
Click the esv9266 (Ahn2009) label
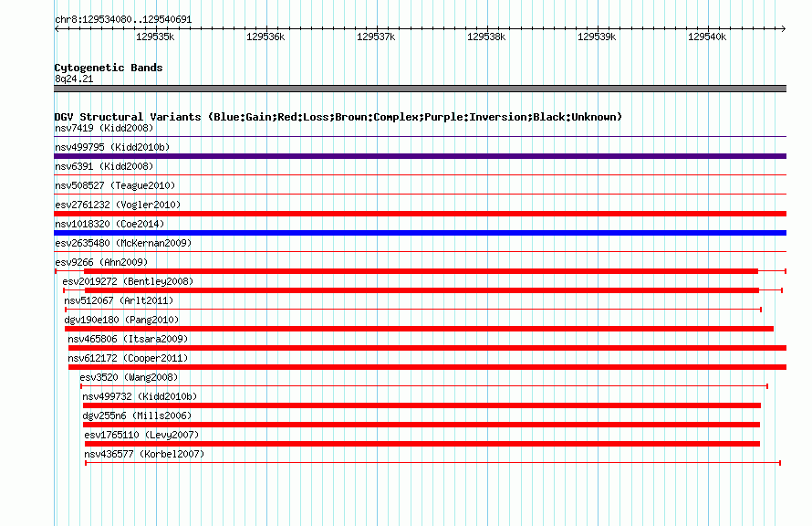coord(101,262)
